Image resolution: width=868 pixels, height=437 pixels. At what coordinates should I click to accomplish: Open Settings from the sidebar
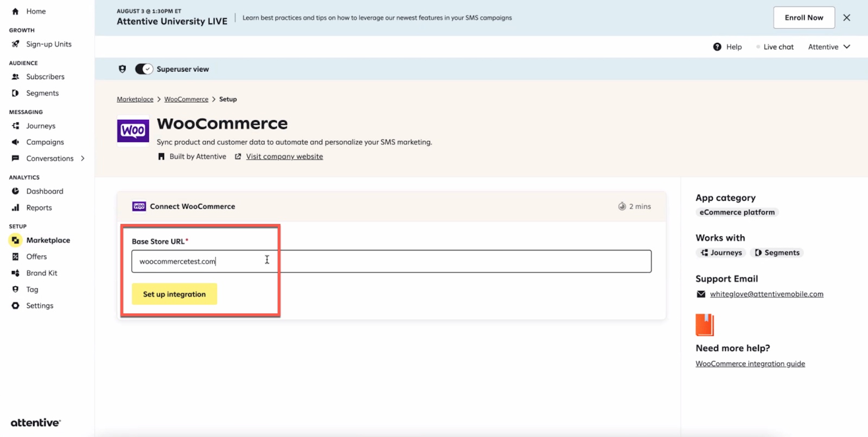(x=40, y=306)
